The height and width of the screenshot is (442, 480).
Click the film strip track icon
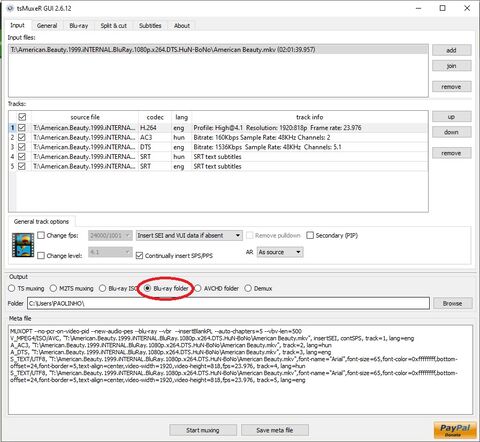pyautogui.click(x=23, y=245)
